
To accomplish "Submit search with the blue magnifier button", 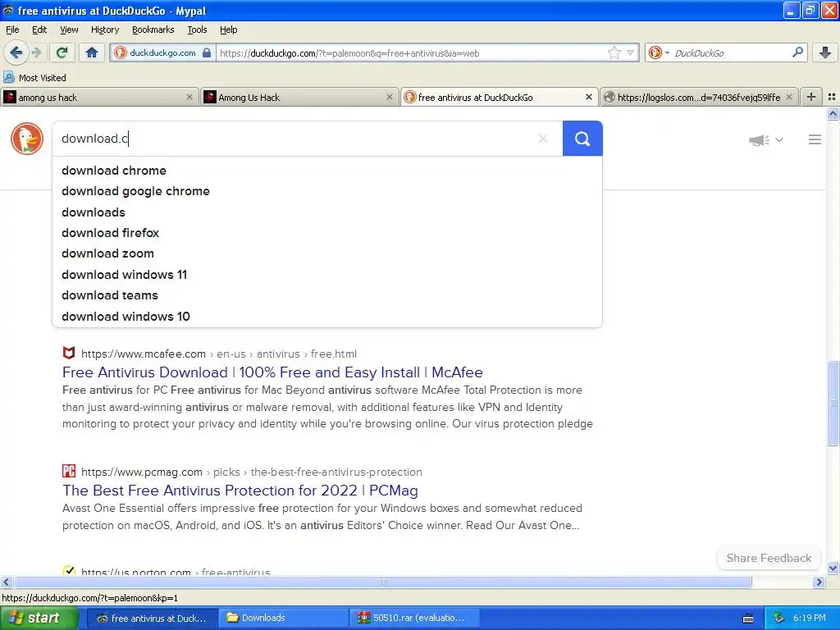I will (582, 139).
